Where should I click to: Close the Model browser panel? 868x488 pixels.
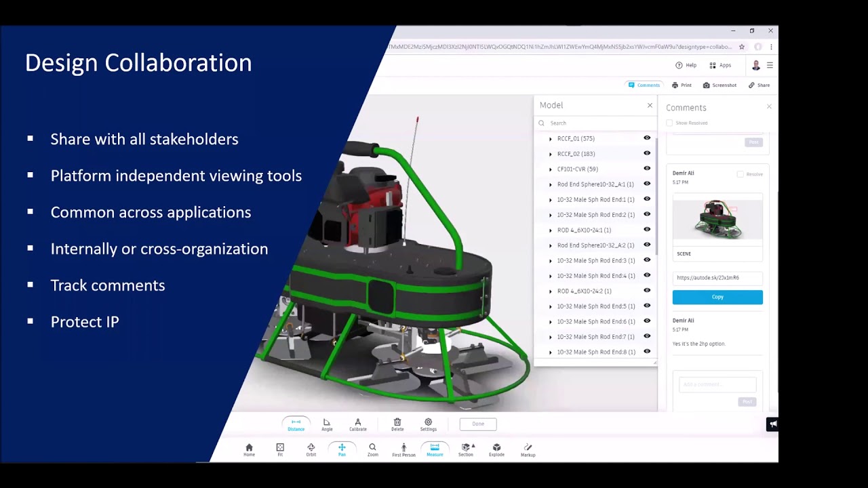(650, 105)
